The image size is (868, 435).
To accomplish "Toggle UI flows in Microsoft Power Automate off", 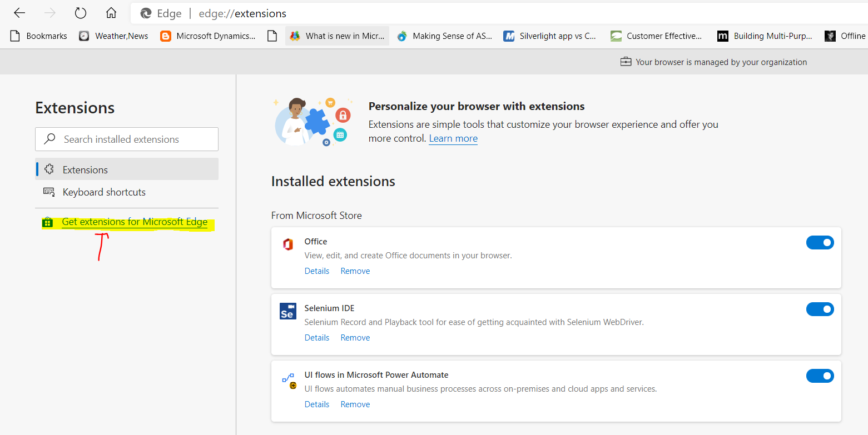I will click(x=820, y=376).
